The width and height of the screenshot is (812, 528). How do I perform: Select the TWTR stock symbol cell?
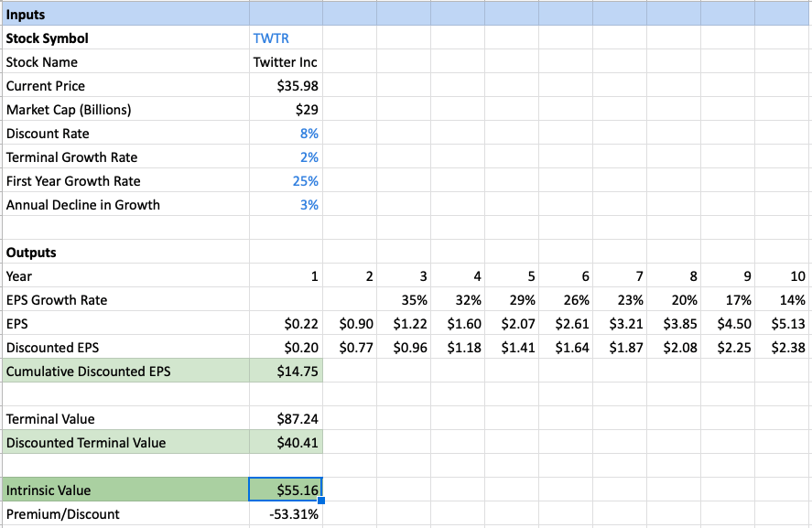[286, 38]
